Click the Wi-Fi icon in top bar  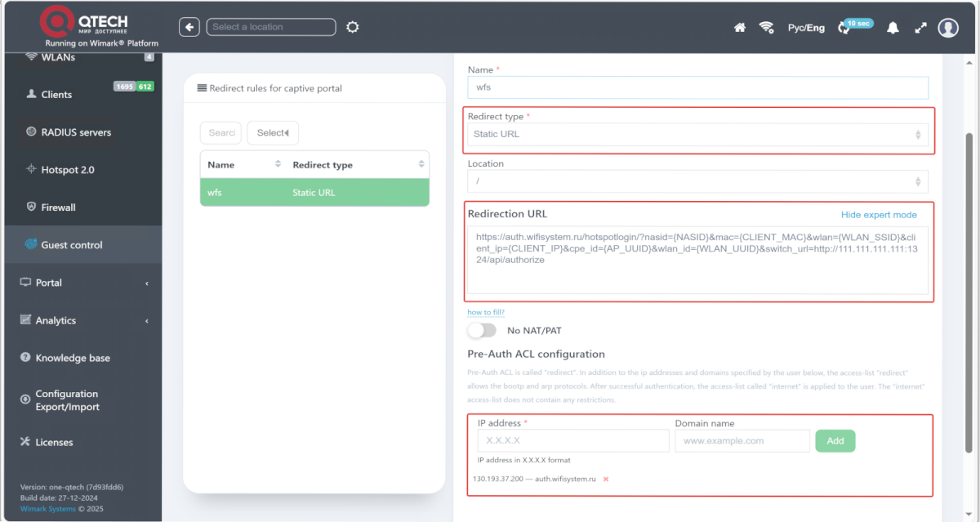(x=766, y=28)
